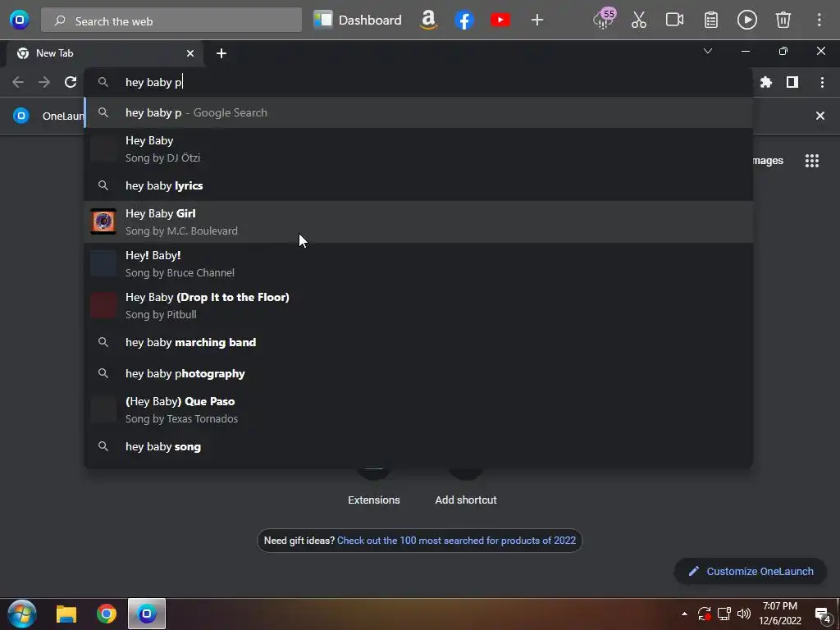Select the scissors snipping tool icon
This screenshot has width=840, height=630.
pyautogui.click(x=638, y=21)
